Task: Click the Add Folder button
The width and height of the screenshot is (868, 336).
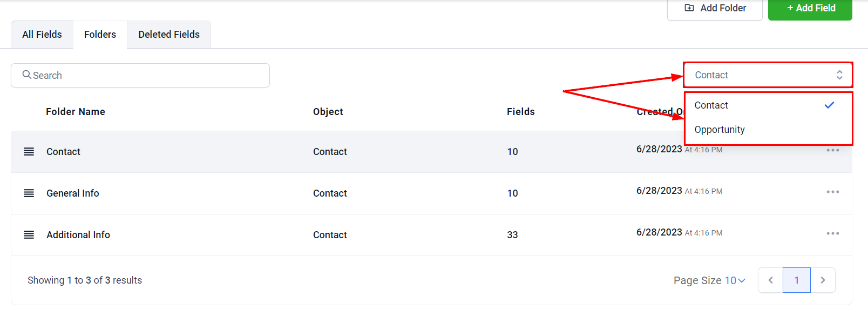Action: click(715, 8)
